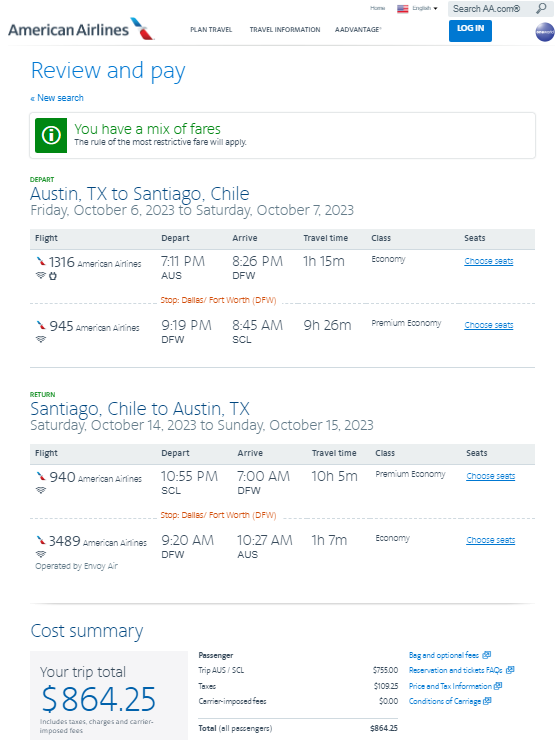555x740 pixels.
Task: Click the American Airlines logo
Action: 81,29
